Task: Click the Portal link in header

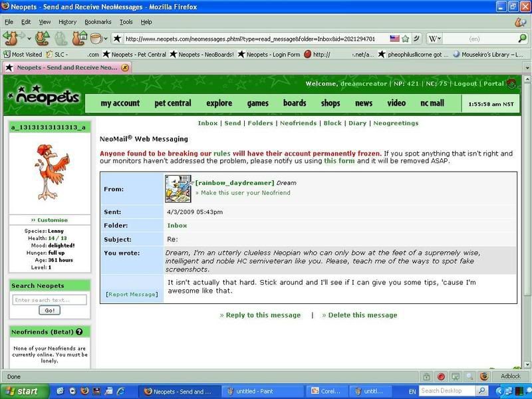Action: [493, 84]
